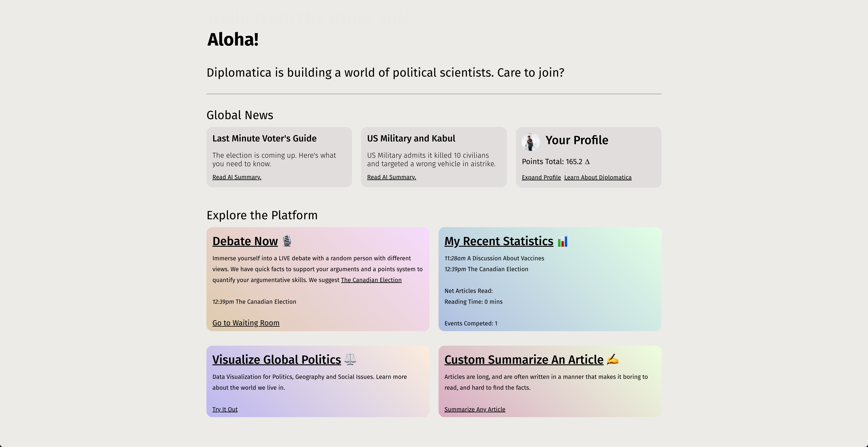This screenshot has width=868, height=447.
Task: Click the scales icon beside Visualize Global Politics
Action: point(350,359)
